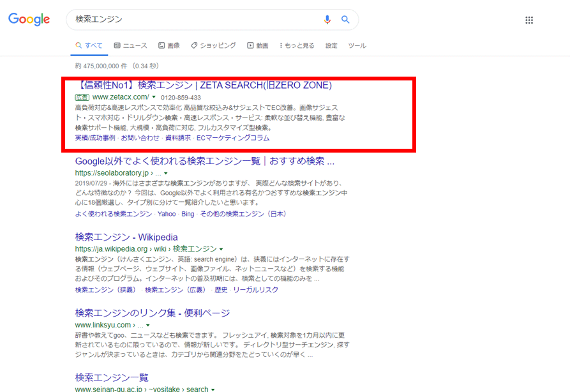Click the リーガルリスク sitelink
The width and height of the screenshot is (570, 392).
point(255,290)
